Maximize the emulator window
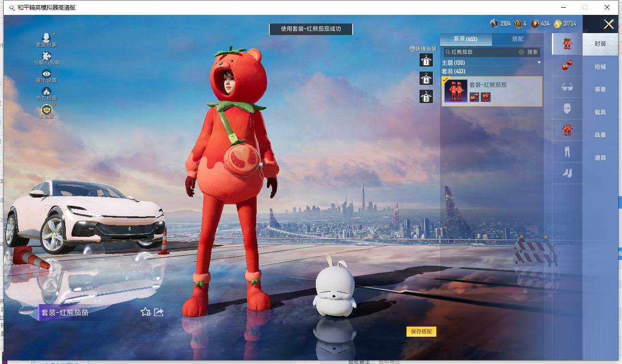622x364 pixels. (585, 7)
